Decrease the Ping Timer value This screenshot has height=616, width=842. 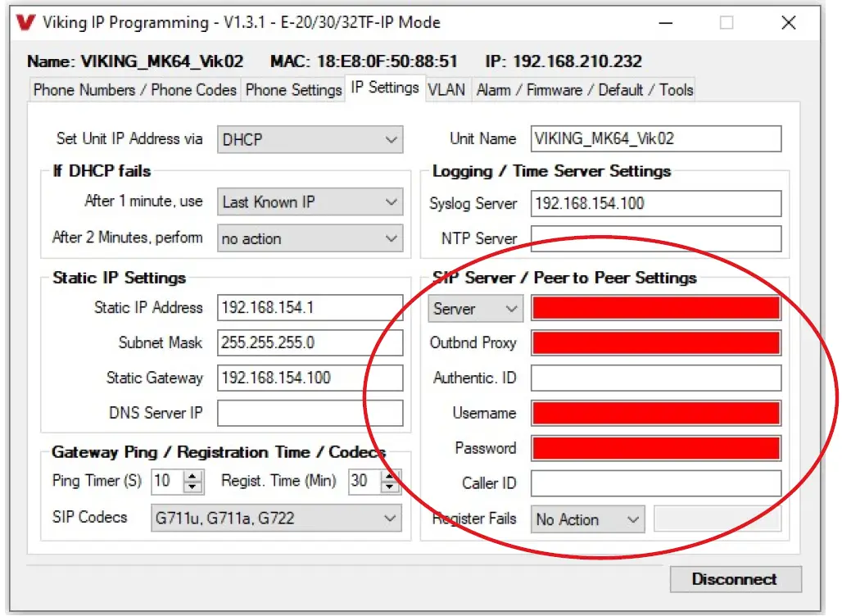pos(192,487)
